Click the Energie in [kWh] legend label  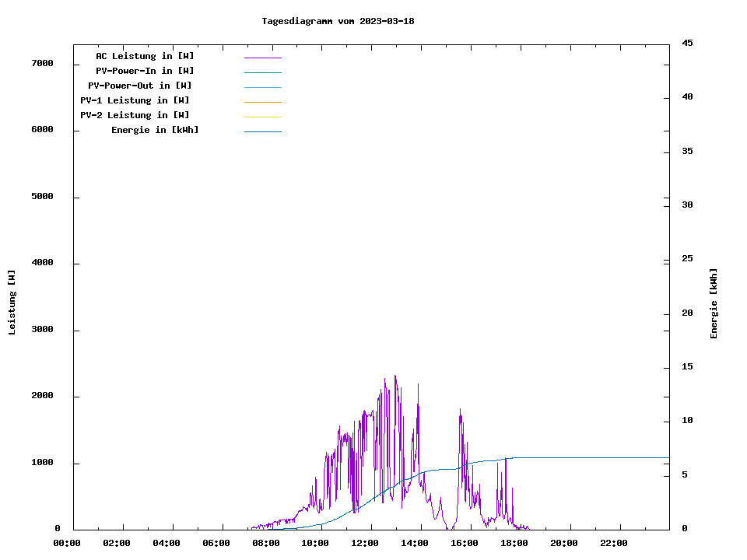pos(155,130)
